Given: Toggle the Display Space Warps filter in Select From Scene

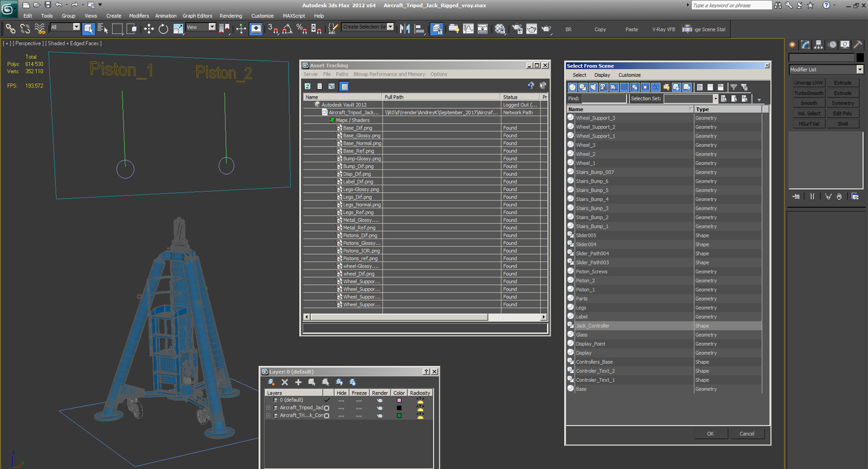Looking at the screenshot, I should (x=625, y=87).
